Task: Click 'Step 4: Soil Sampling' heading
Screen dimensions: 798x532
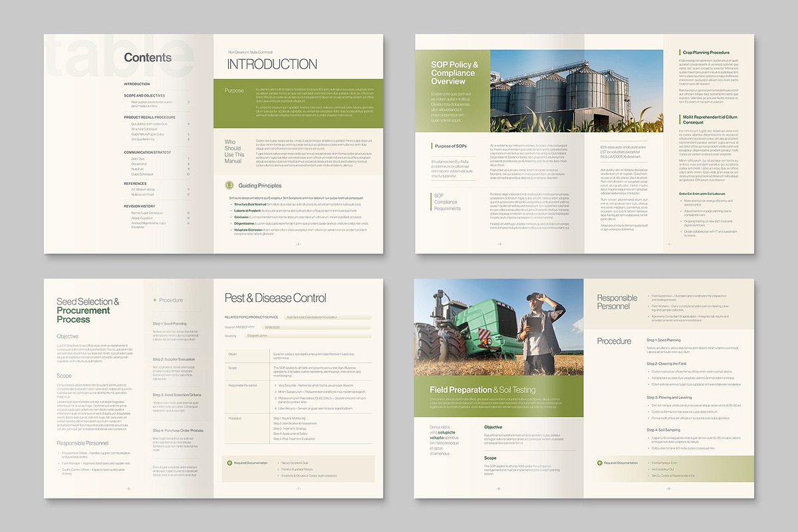Action: 663,430
